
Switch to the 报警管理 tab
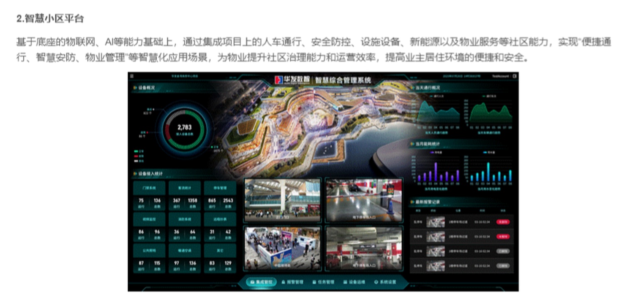(293, 282)
